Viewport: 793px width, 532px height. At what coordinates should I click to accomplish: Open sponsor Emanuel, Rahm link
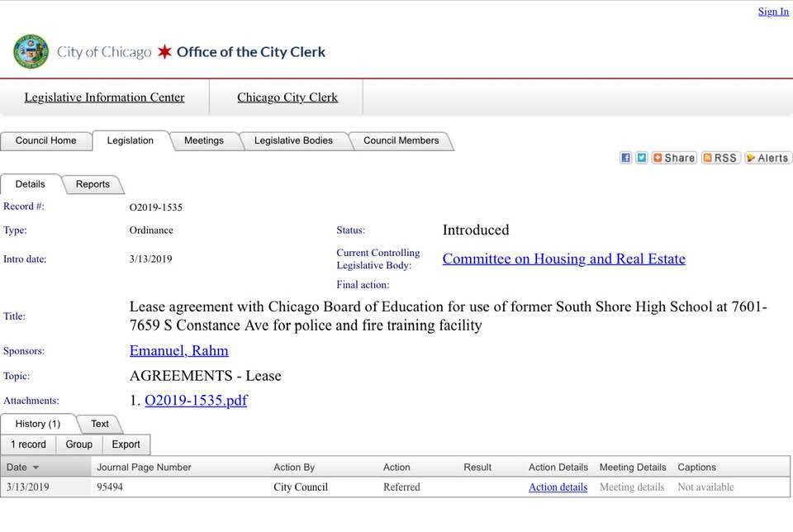pyautogui.click(x=179, y=350)
